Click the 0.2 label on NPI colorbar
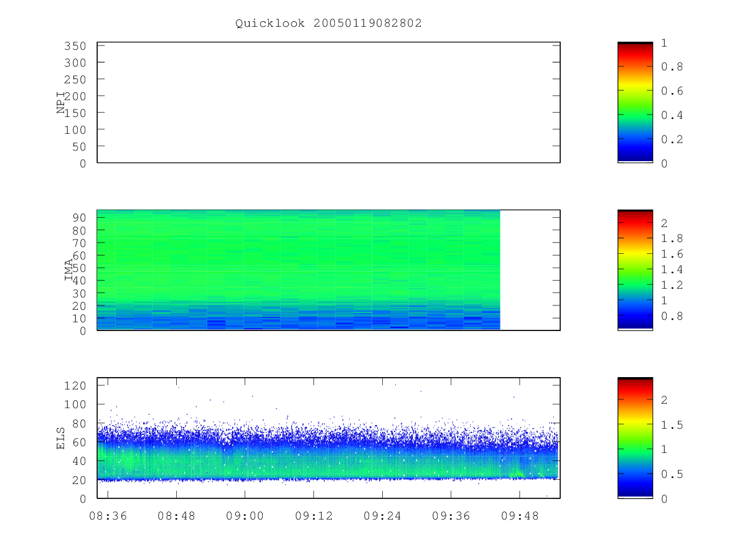This screenshot has height=560, width=747. pyautogui.click(x=671, y=139)
